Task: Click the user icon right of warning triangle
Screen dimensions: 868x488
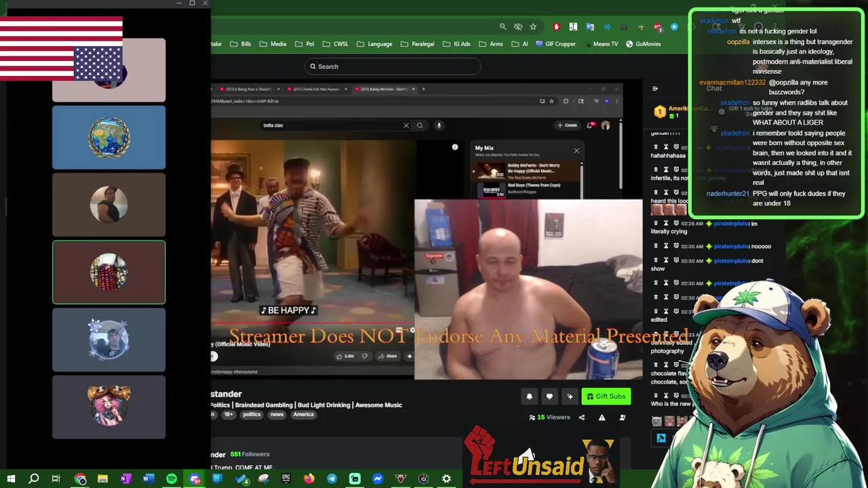Action: point(622,418)
